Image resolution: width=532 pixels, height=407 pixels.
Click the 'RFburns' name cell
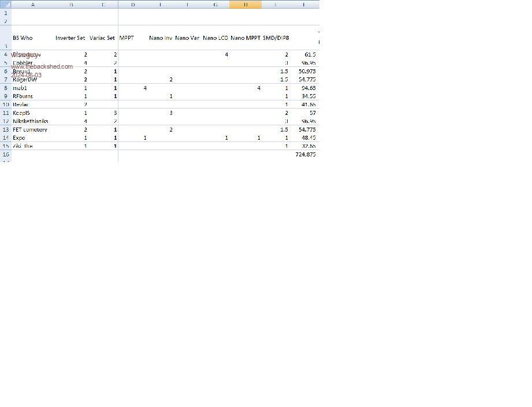click(x=23, y=96)
